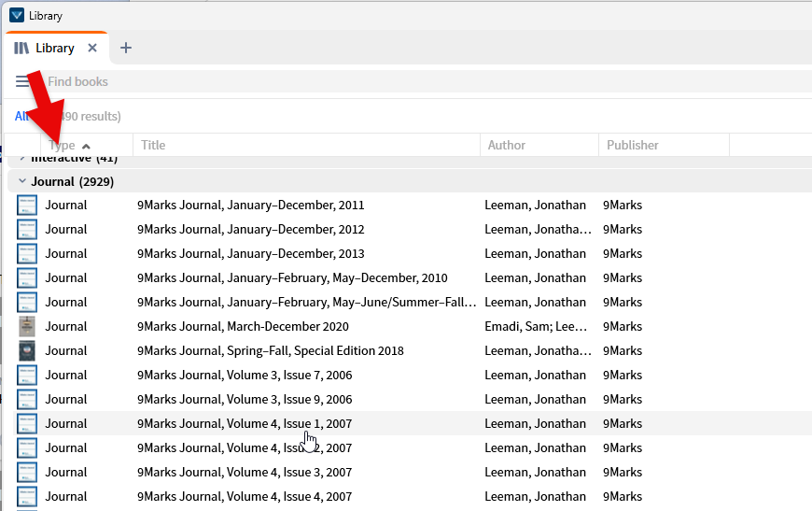The width and height of the screenshot is (812, 511).
Task: Click cover thumbnail of March-December 2020 journal
Action: click(x=27, y=327)
